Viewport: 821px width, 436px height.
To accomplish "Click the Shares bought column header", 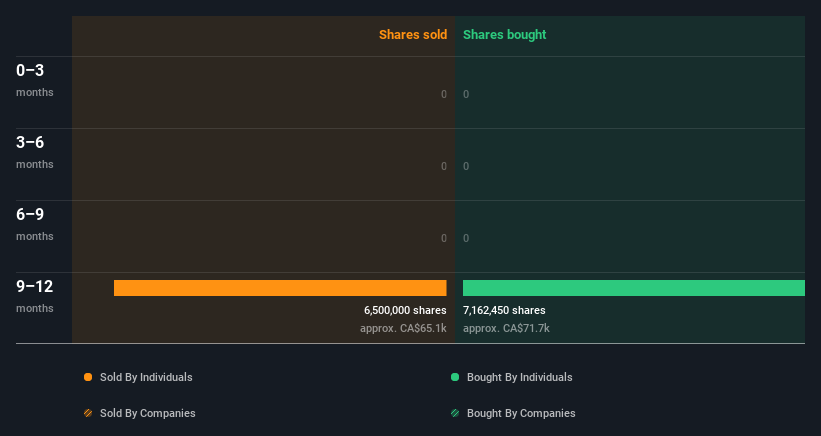I will (504, 35).
